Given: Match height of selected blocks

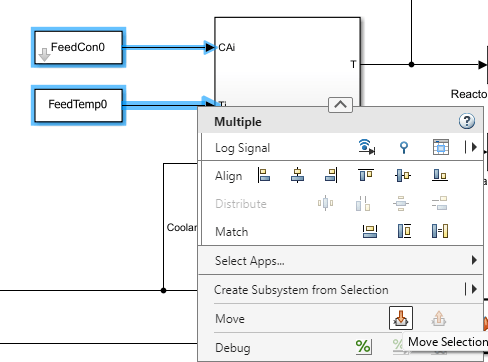Looking at the screenshot, I should click(x=404, y=231).
